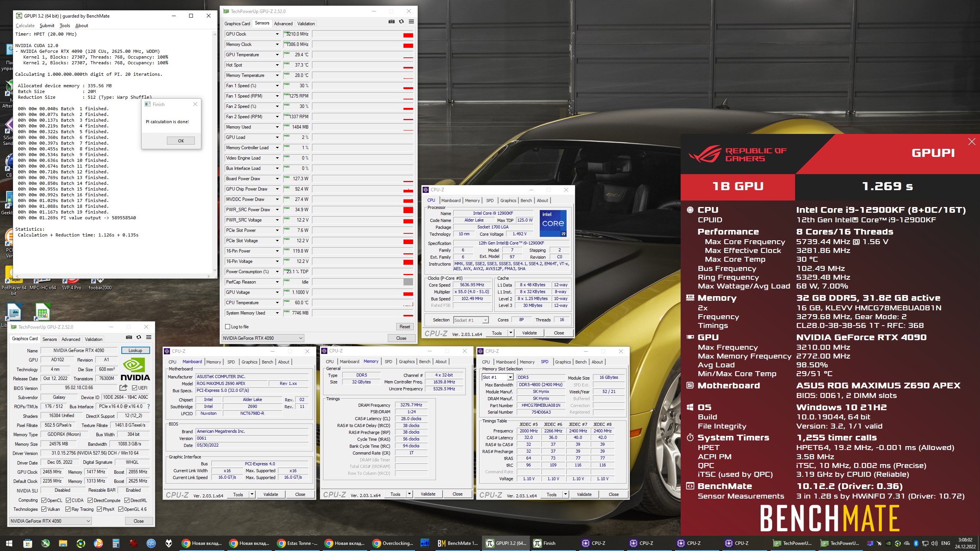Open GPU selector dropdown in Sensors window
Viewport: 980px width, 551px height.
coord(263,338)
